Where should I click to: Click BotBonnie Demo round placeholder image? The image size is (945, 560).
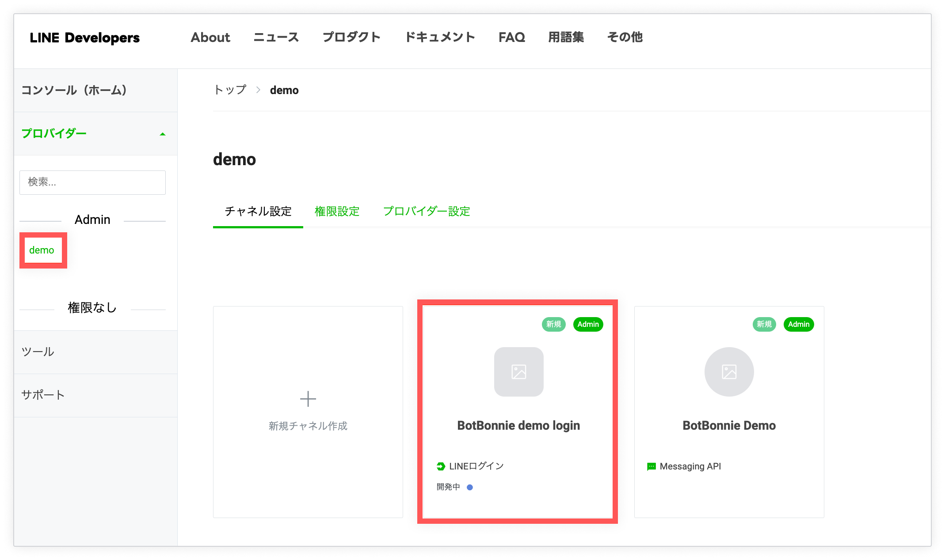click(729, 372)
